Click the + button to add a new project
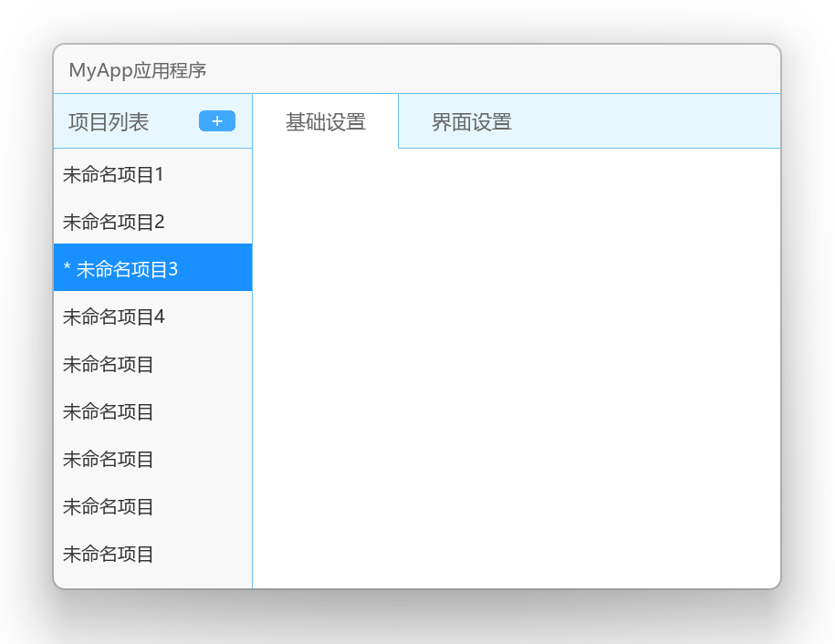 point(216,120)
